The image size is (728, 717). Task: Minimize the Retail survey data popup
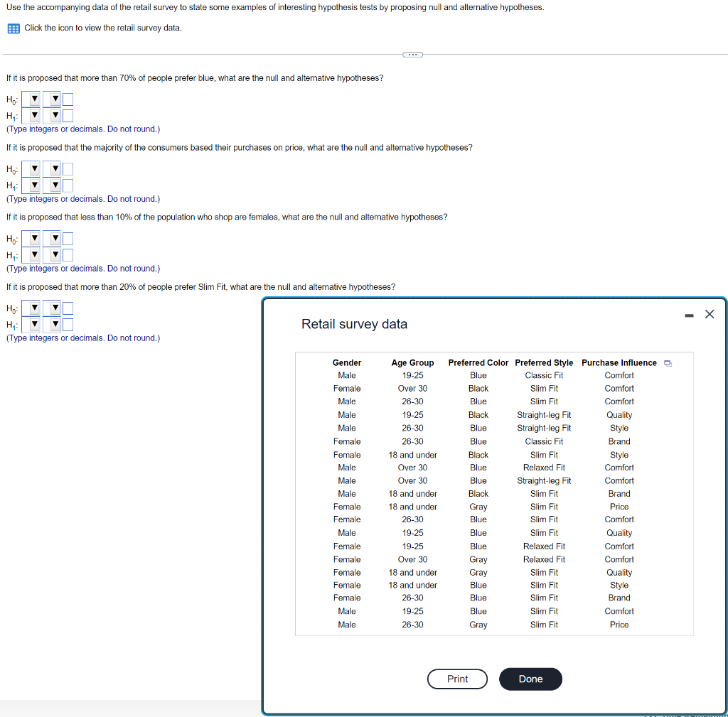[689, 316]
